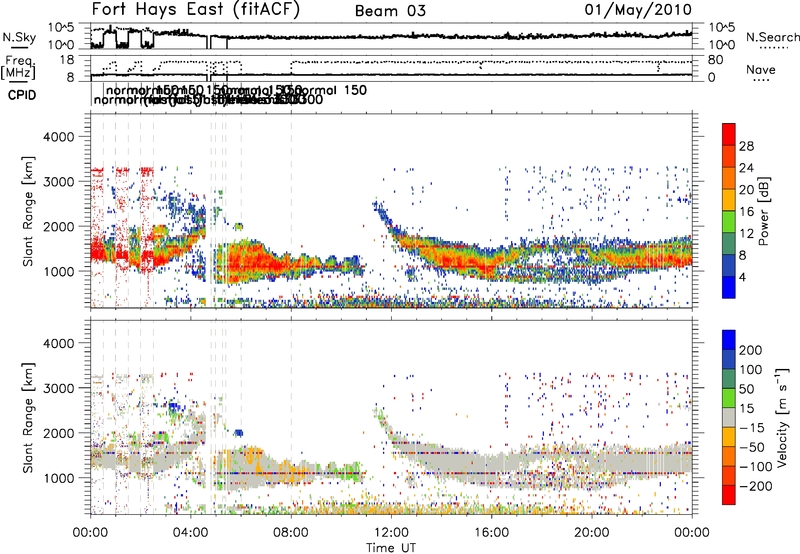Select the "1000" tick in velocity panel
Screen dimensions: 800x554
pyautogui.click(x=59, y=478)
